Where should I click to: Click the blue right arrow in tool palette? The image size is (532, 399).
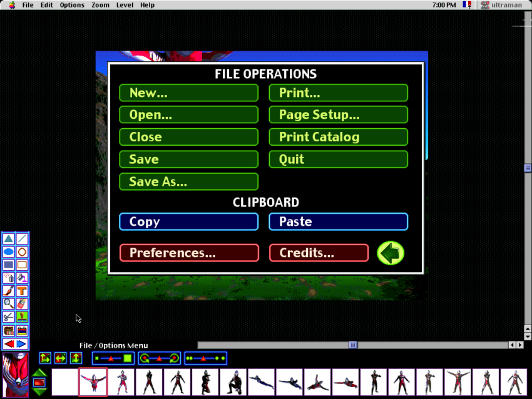(22, 344)
